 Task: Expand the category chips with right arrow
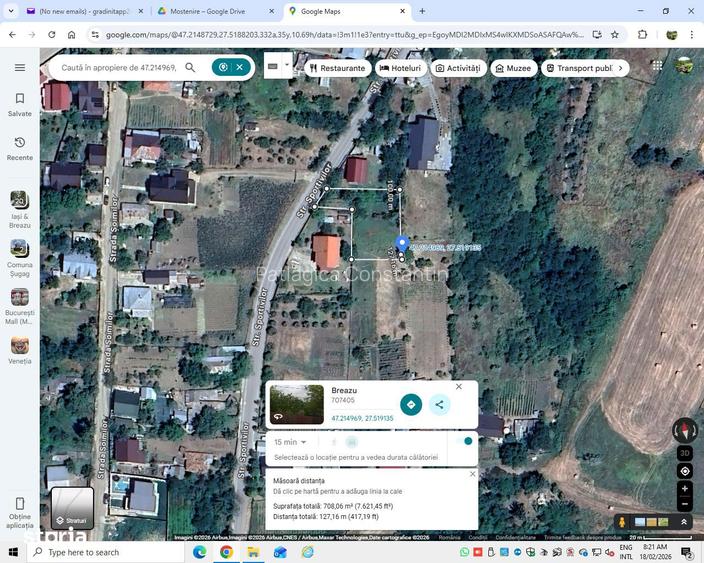point(620,68)
